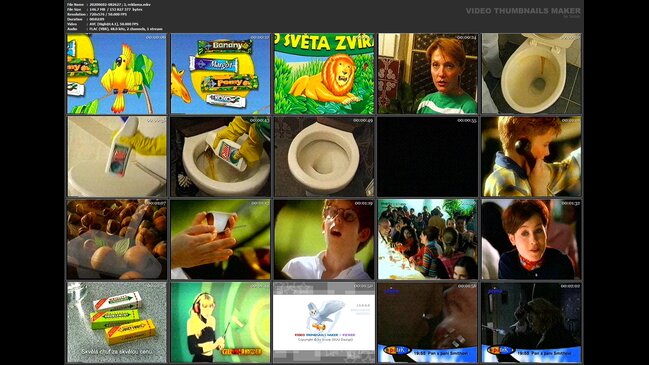This screenshot has width=649, height=365.
Task: Open thumbnail of woman with red neck scarf
Action: [x=531, y=240]
